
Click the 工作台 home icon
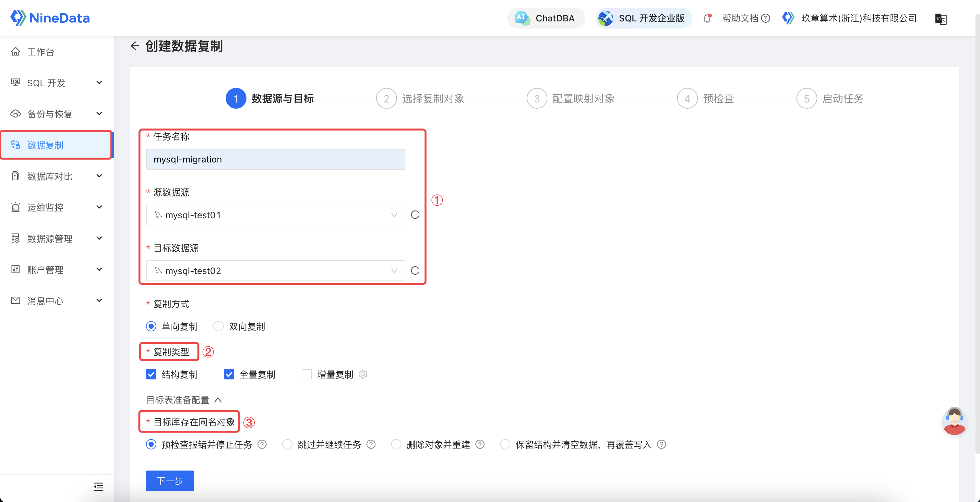tap(15, 51)
